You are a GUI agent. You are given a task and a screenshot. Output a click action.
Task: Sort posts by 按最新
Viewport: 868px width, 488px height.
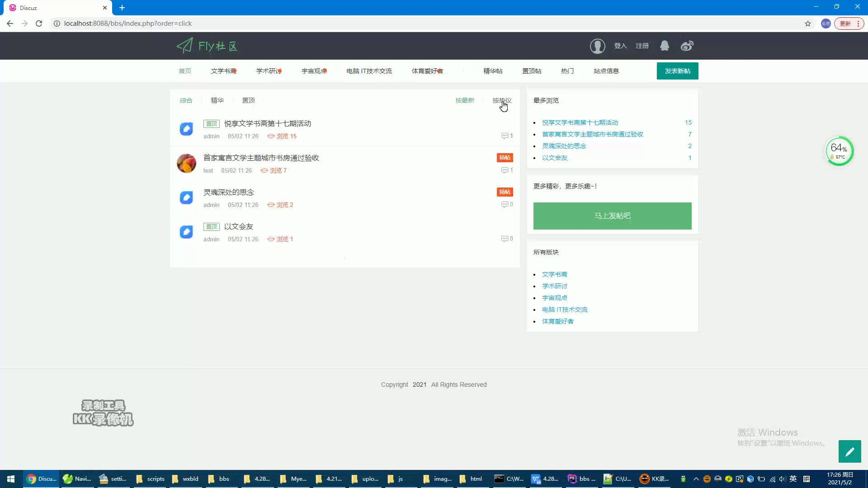[x=465, y=100]
